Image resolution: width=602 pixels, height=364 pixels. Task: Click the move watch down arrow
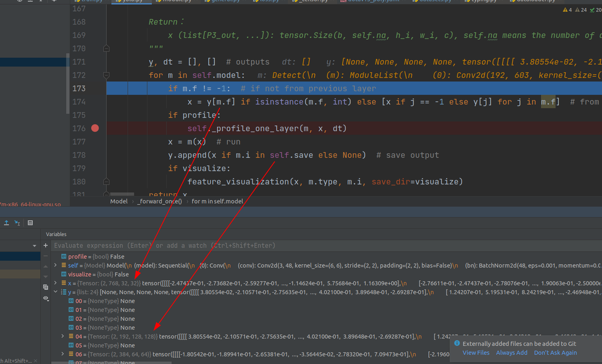click(46, 277)
